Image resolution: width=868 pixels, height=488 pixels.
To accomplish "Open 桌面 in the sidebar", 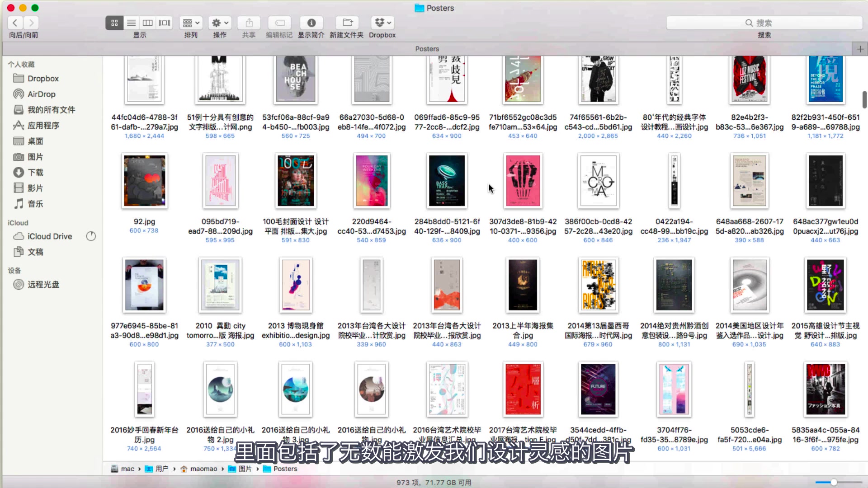I will click(35, 141).
